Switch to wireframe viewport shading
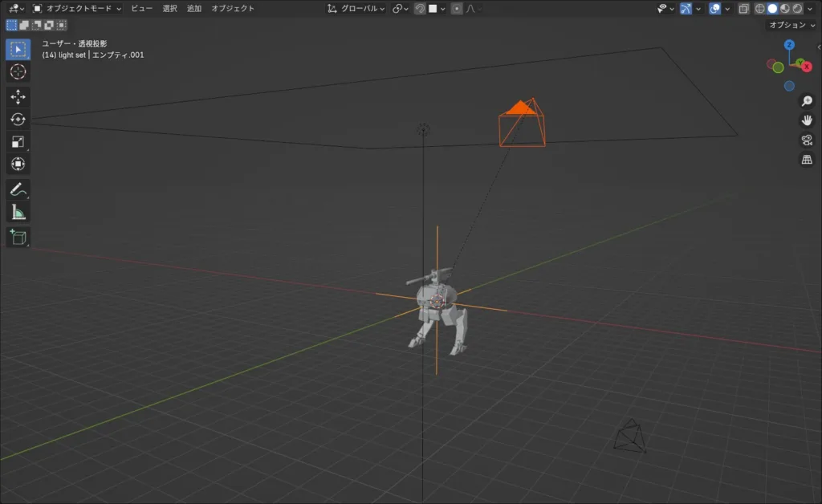The image size is (822, 504). 760,9
